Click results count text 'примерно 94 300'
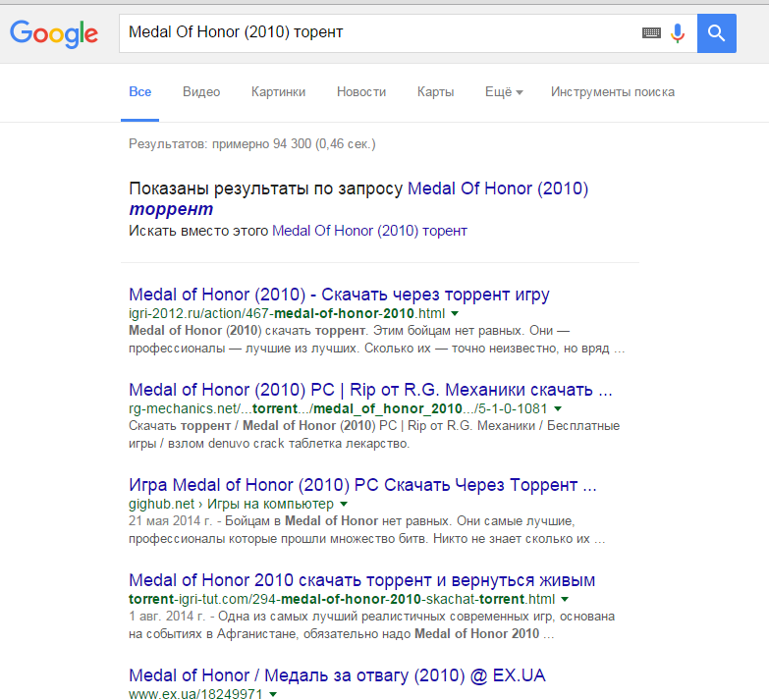The width and height of the screenshot is (769, 700). coord(261,143)
